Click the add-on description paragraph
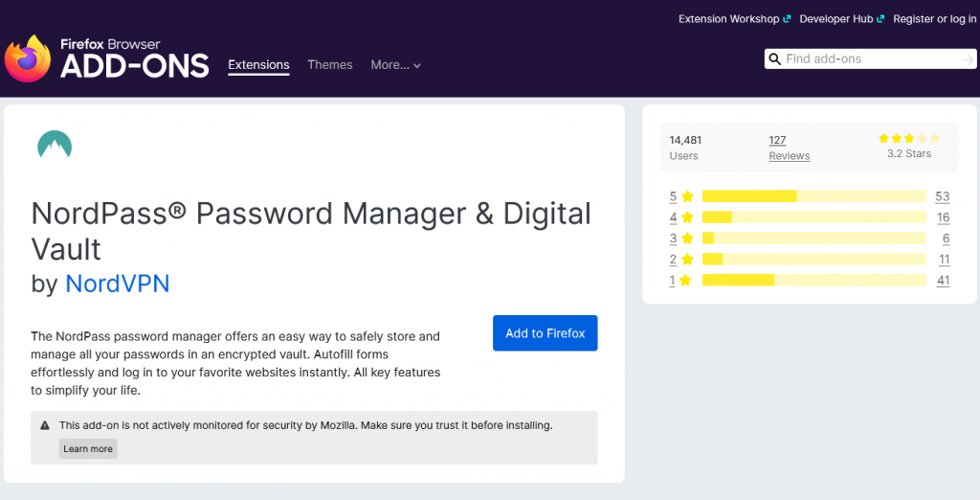 [x=235, y=363]
